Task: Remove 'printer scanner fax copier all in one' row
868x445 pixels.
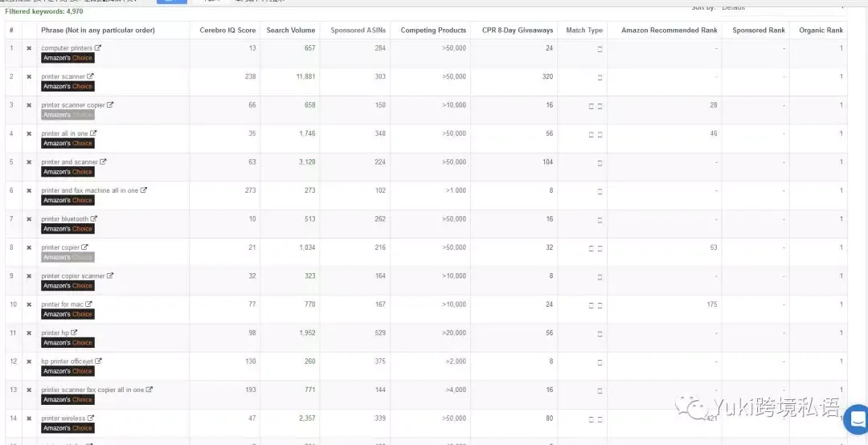Action: 29,390
